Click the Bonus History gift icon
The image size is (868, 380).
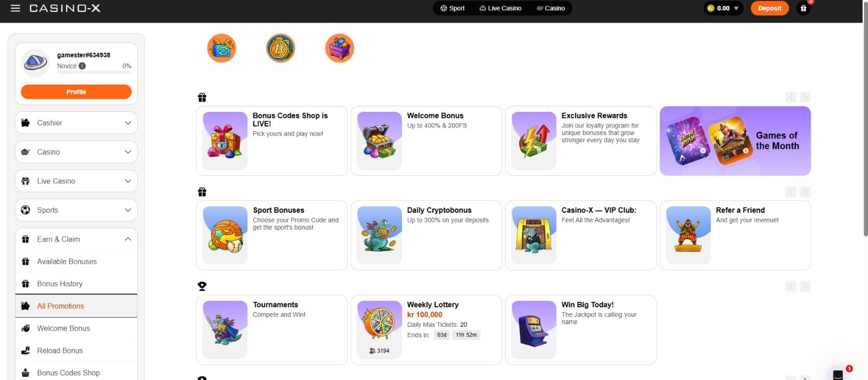click(25, 284)
